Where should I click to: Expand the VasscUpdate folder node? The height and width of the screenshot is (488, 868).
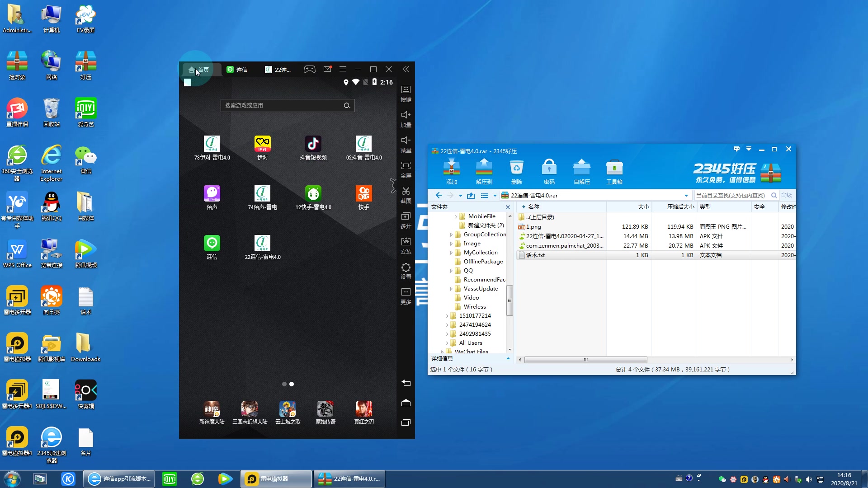point(451,289)
